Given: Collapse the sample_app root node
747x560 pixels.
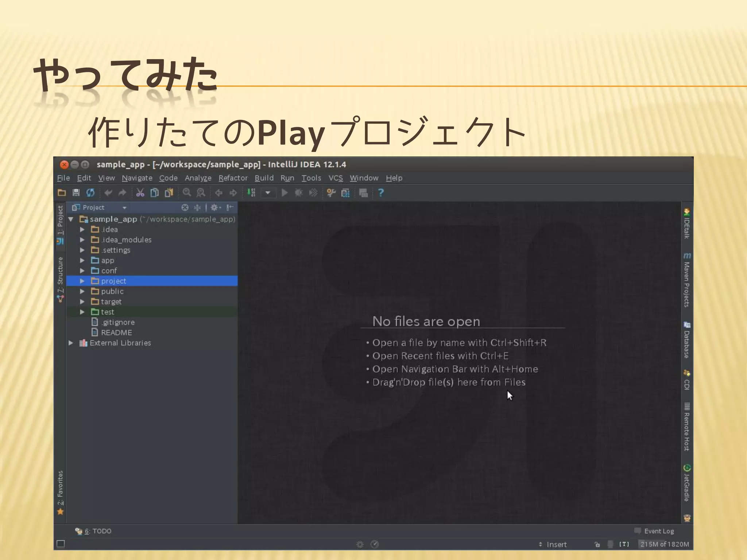Looking at the screenshot, I should [71, 219].
